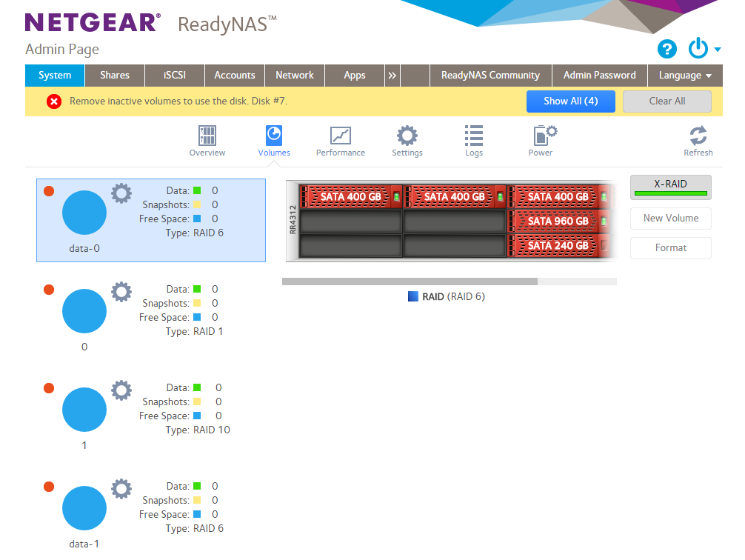Open the ReadyNAS Community link
Viewport: 745px width, 560px height.
490,75
